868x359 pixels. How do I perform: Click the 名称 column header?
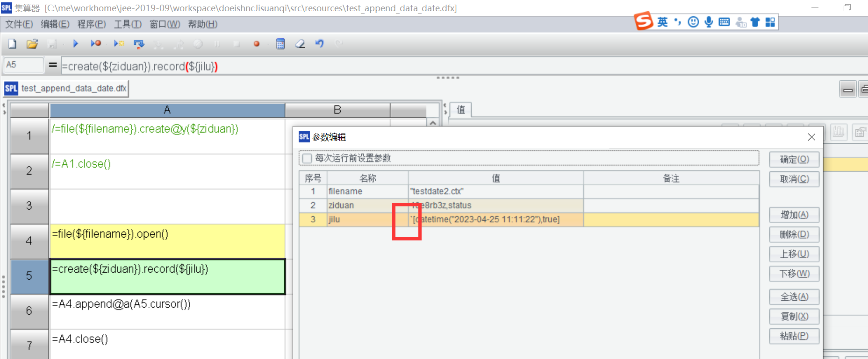pos(368,178)
